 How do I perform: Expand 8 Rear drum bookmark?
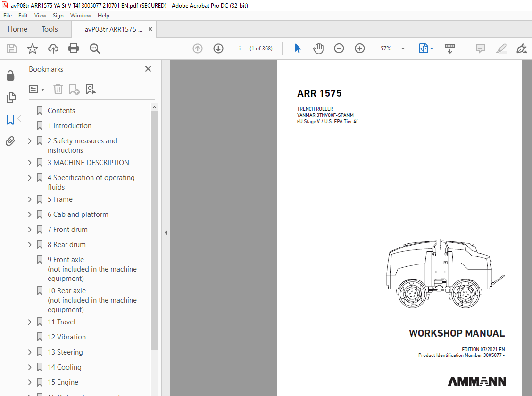30,245
